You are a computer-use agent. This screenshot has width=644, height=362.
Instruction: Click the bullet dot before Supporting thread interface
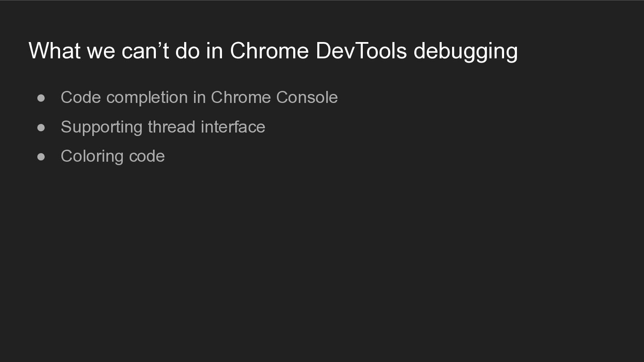click(x=41, y=128)
